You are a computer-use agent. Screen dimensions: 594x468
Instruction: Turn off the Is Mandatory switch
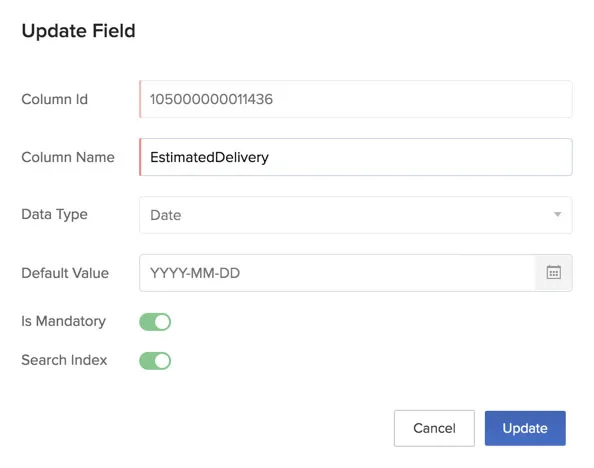point(155,322)
